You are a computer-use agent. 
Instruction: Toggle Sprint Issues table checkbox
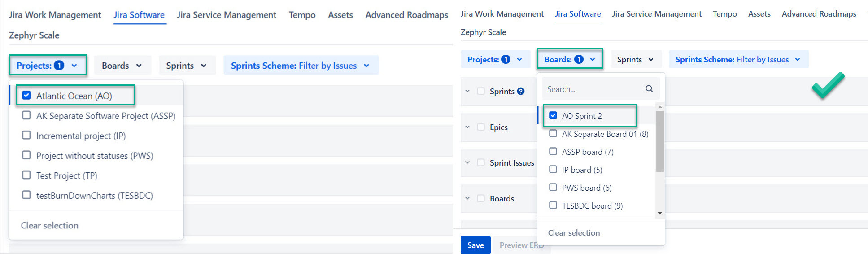[x=481, y=162]
